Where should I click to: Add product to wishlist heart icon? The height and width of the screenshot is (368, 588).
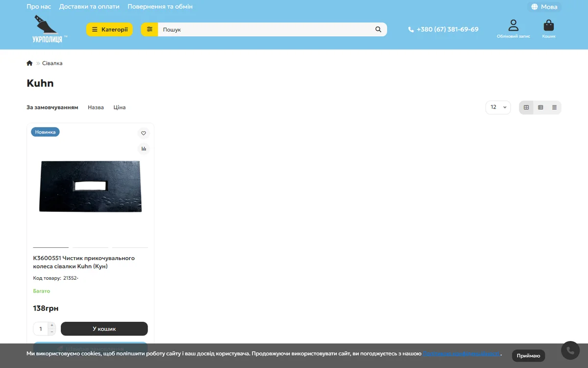144,133
